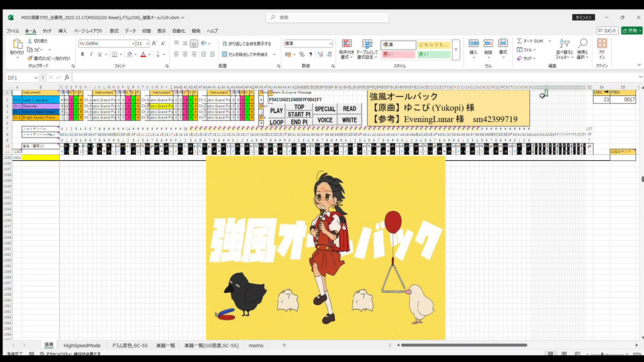
Task: Apply the green 良い (Good) cell style
Action: click(434, 54)
